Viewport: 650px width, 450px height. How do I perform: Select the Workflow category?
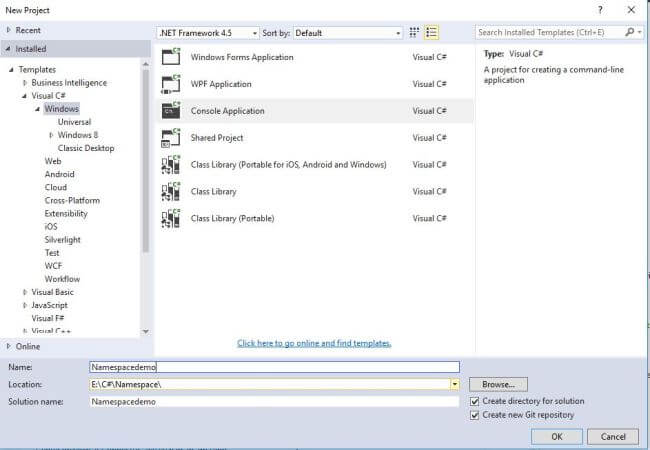pos(62,279)
